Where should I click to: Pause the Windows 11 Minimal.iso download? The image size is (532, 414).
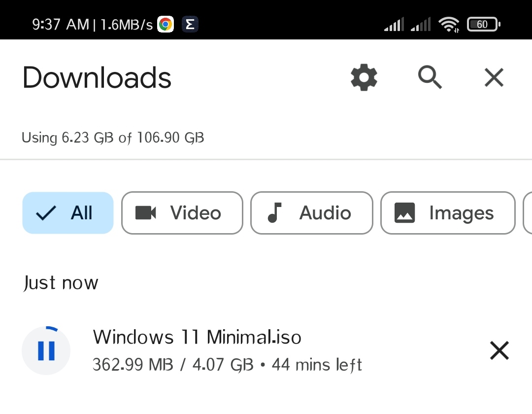pyautogui.click(x=46, y=350)
